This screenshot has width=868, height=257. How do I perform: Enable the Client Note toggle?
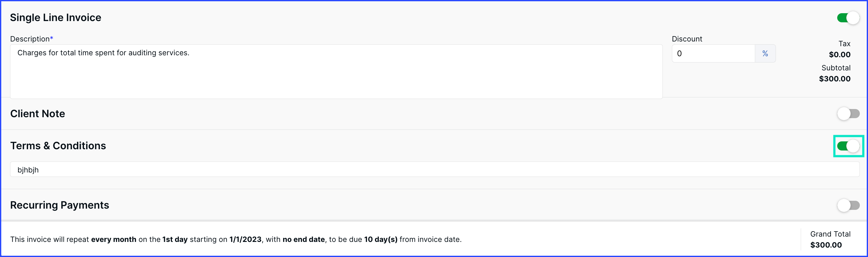(848, 113)
